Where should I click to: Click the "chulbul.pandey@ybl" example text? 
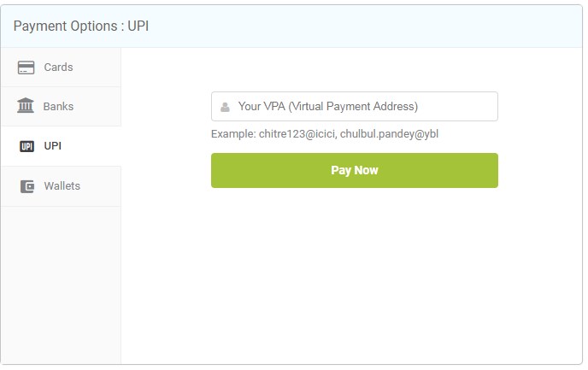[x=389, y=134]
